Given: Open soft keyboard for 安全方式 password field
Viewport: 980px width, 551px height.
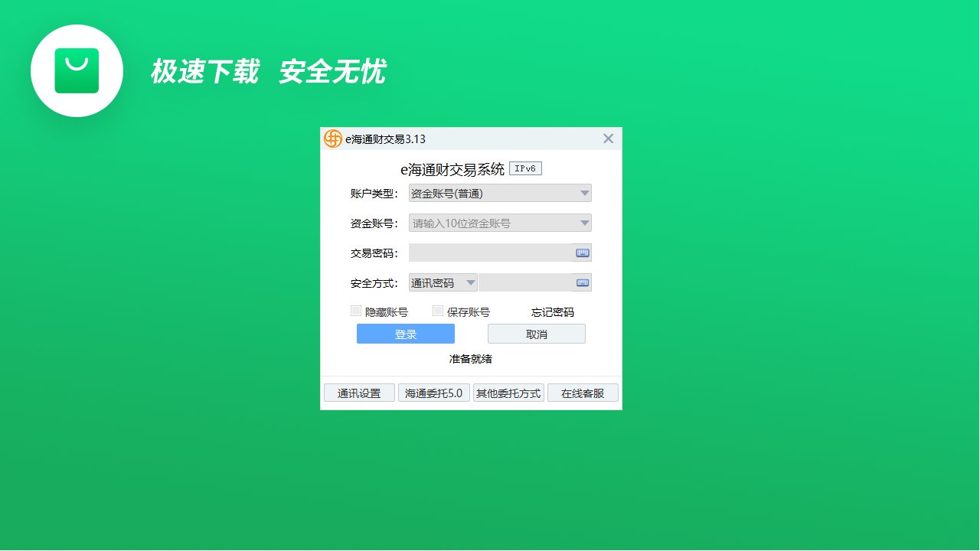Looking at the screenshot, I should pyautogui.click(x=583, y=282).
